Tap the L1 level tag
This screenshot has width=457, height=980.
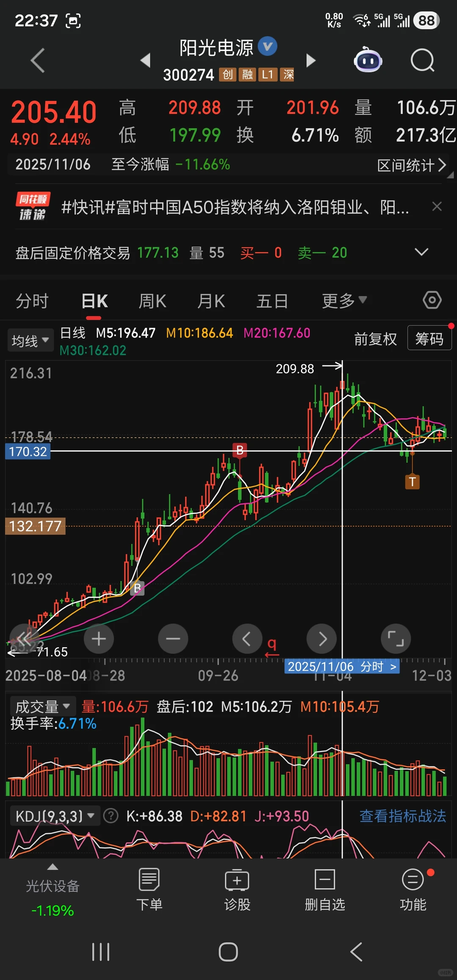(268, 75)
